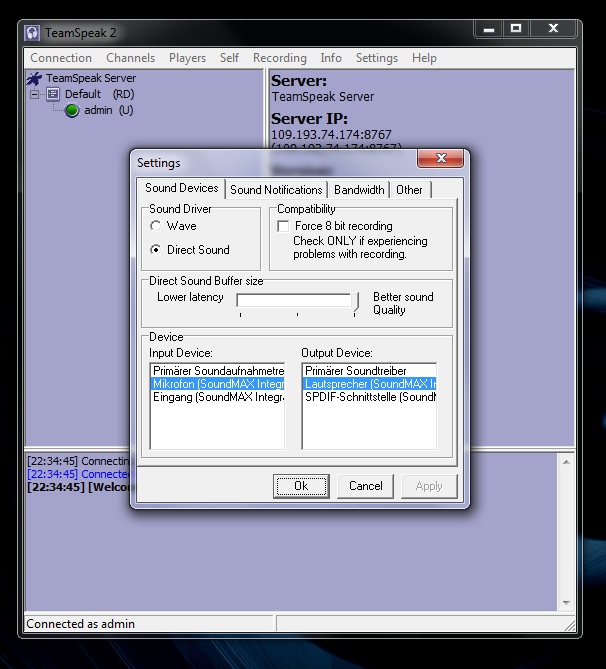The height and width of the screenshot is (669, 606).
Task: Click the Connected log line
Action: (x=78, y=474)
